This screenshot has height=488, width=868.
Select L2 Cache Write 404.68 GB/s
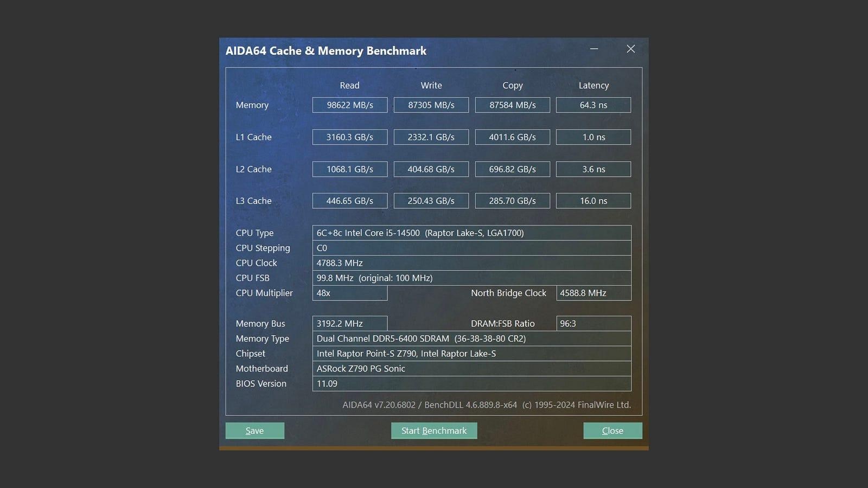[x=431, y=169]
